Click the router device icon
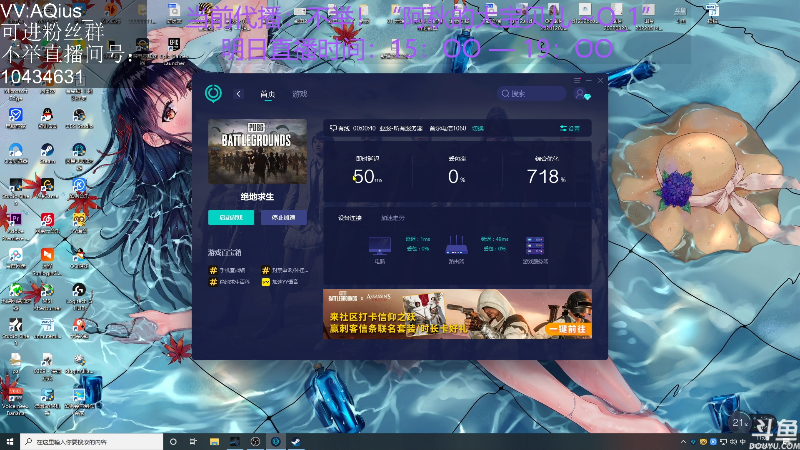 click(x=456, y=245)
